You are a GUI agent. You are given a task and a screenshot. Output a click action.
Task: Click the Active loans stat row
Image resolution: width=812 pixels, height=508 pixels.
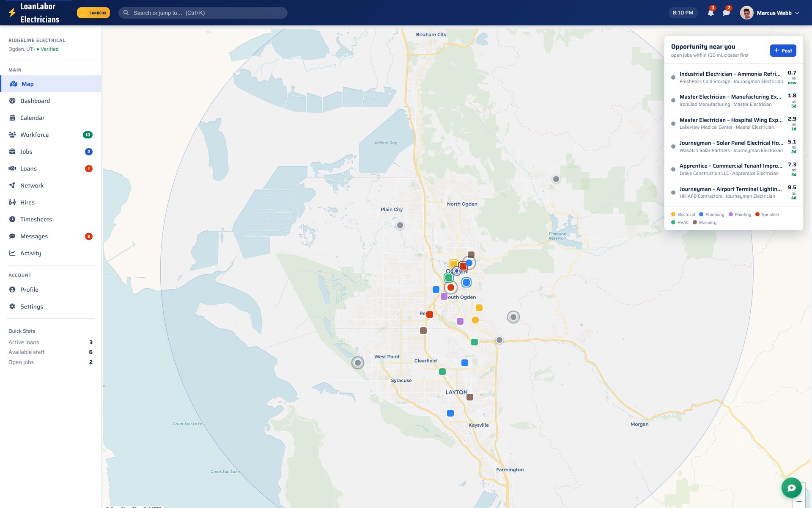click(x=51, y=342)
